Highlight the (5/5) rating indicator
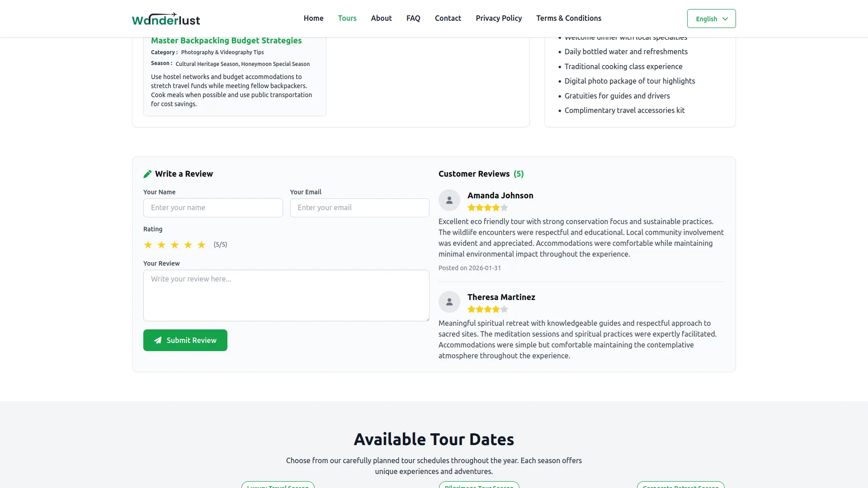The width and height of the screenshot is (868, 488). point(221,244)
